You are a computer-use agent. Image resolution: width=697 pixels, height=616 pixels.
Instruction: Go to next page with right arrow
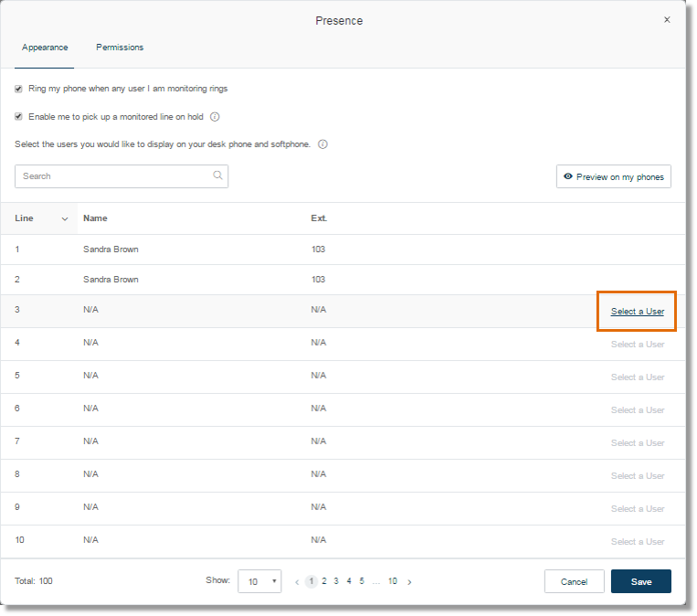tap(409, 582)
